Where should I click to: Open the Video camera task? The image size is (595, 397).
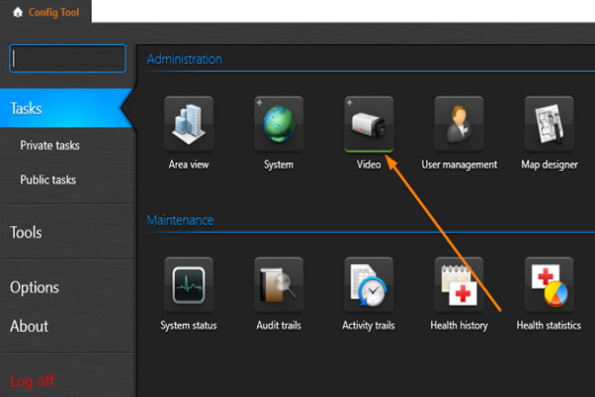pos(369,124)
